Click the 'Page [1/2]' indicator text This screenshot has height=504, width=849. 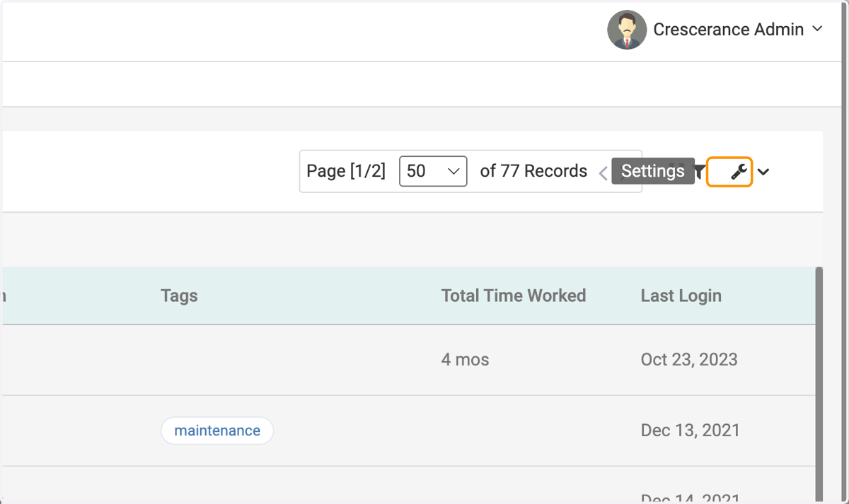click(346, 171)
